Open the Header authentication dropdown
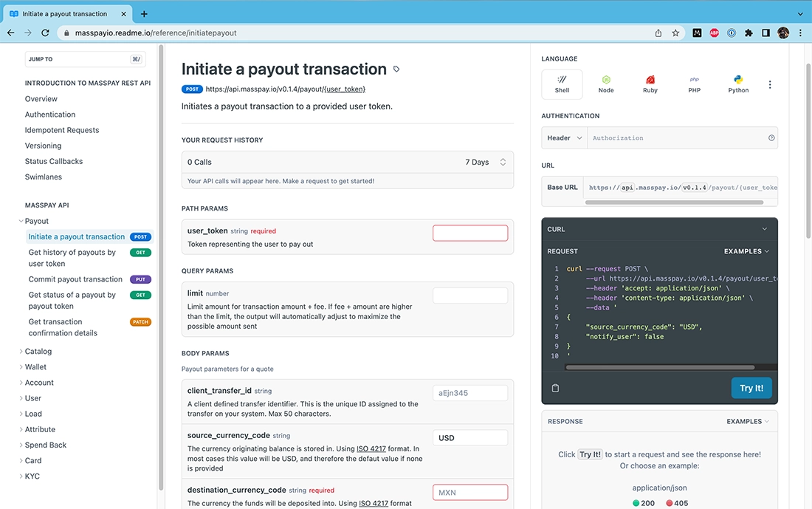Image resolution: width=812 pixels, height=509 pixels. pyautogui.click(x=565, y=138)
